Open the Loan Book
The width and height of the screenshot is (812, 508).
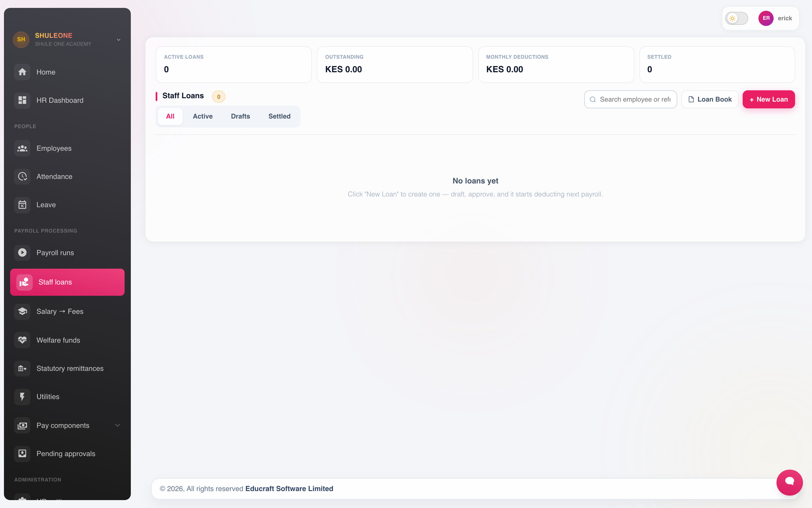tap(710, 99)
